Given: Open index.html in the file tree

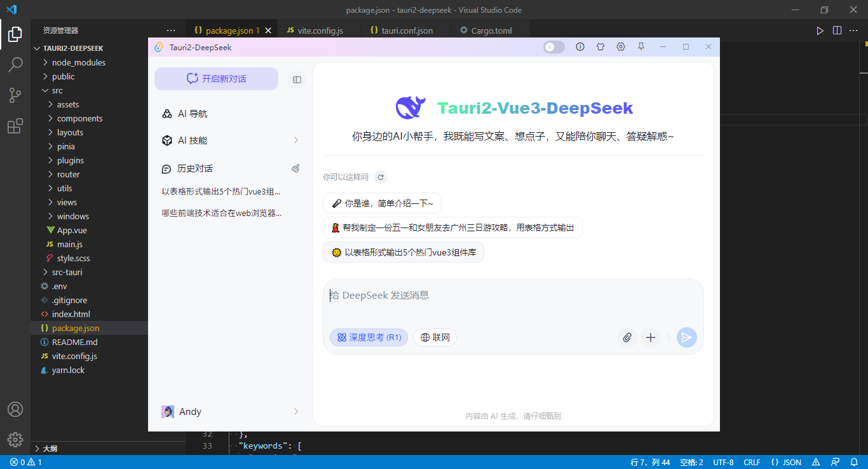Looking at the screenshot, I should pyautogui.click(x=71, y=314).
